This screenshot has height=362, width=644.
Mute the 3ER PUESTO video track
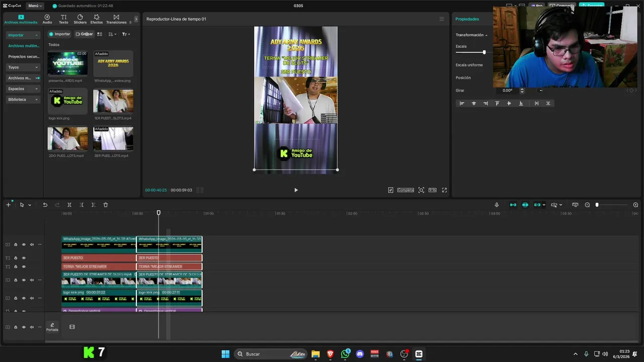tap(32, 280)
